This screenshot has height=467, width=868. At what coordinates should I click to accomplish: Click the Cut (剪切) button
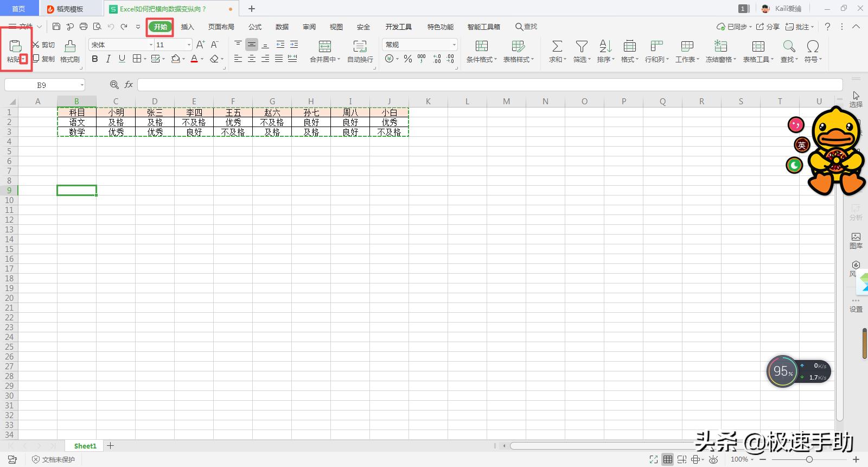43,45
